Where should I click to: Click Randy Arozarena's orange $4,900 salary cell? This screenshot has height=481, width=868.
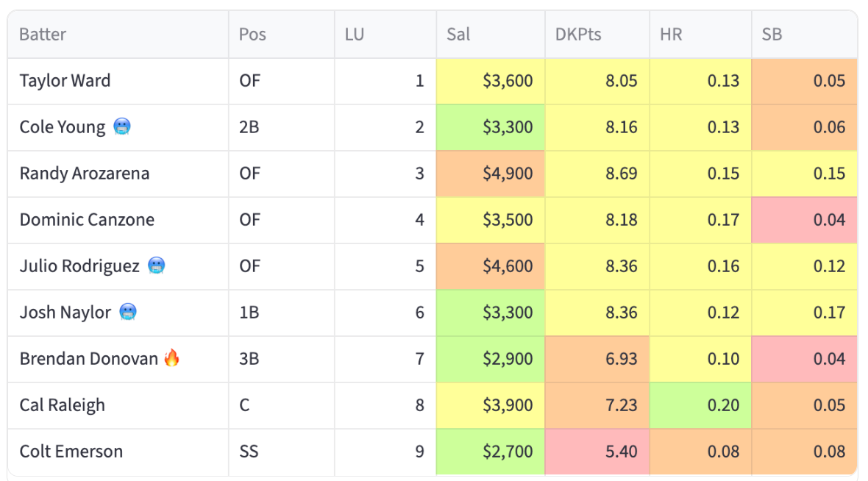(x=491, y=174)
